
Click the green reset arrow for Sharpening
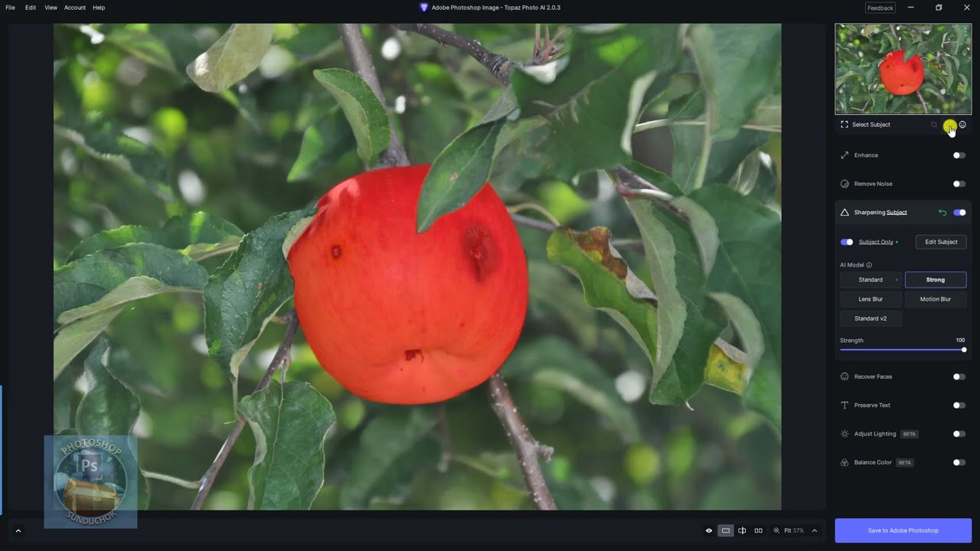click(x=942, y=213)
